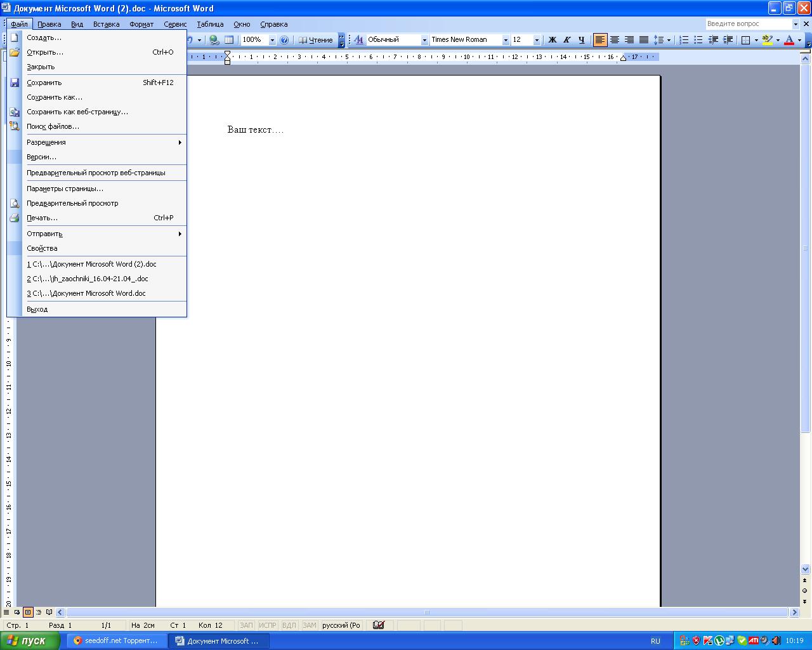
Task: Open the Вставка menu
Action: coord(106,24)
